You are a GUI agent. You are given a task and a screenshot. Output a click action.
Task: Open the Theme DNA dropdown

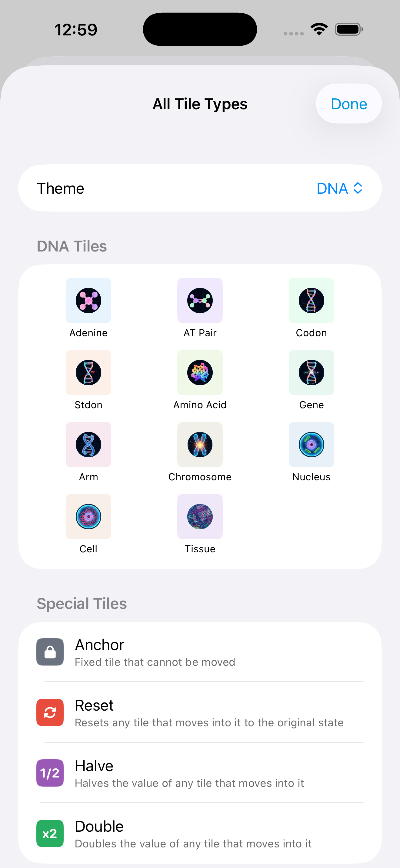pyautogui.click(x=339, y=188)
